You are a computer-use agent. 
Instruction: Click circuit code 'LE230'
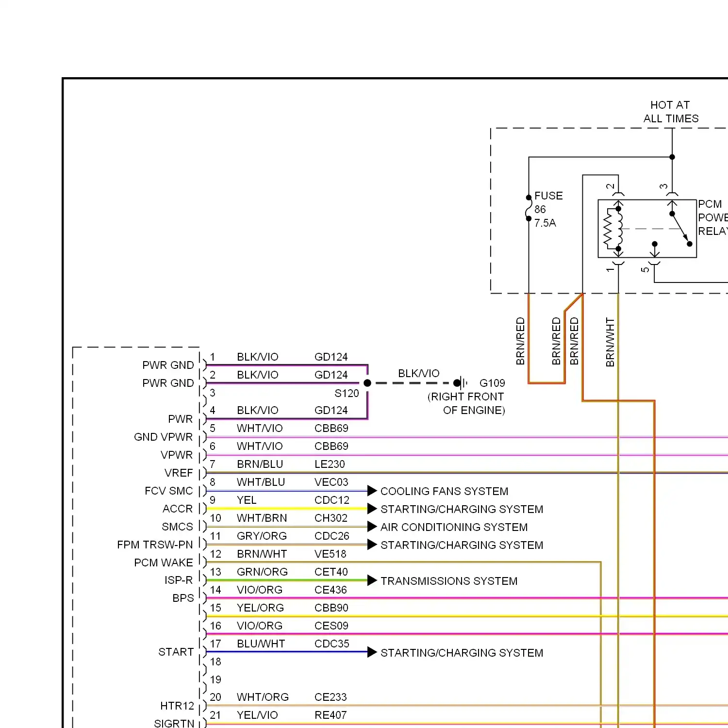tap(330, 464)
